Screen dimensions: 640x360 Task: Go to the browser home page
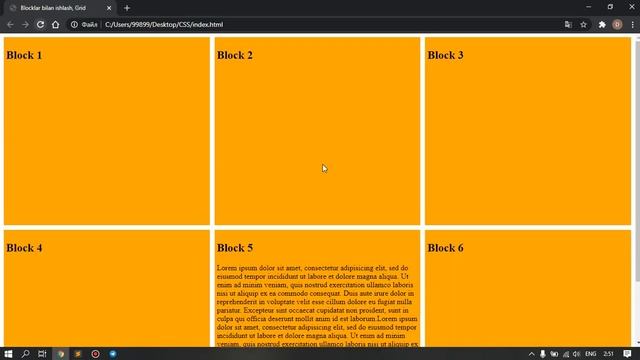[x=56, y=24]
